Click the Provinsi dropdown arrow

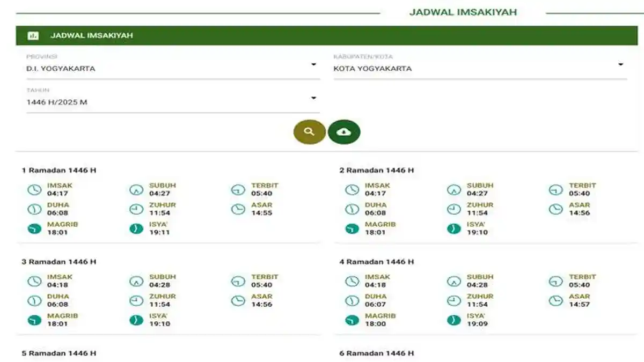coord(313,65)
